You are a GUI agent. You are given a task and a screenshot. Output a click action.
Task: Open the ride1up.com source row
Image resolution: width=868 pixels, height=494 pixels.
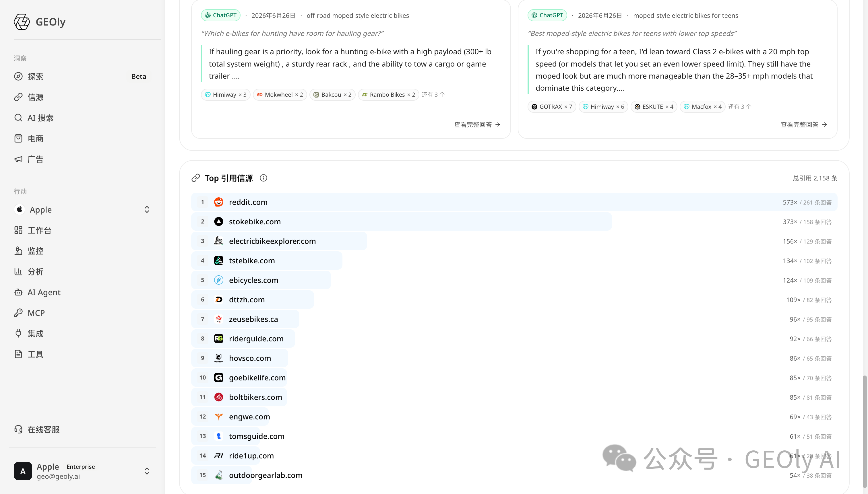[514, 456]
